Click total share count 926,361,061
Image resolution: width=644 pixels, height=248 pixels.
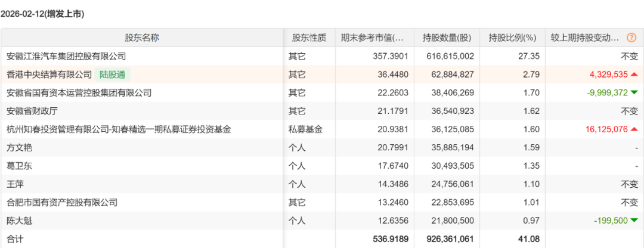click(x=450, y=239)
